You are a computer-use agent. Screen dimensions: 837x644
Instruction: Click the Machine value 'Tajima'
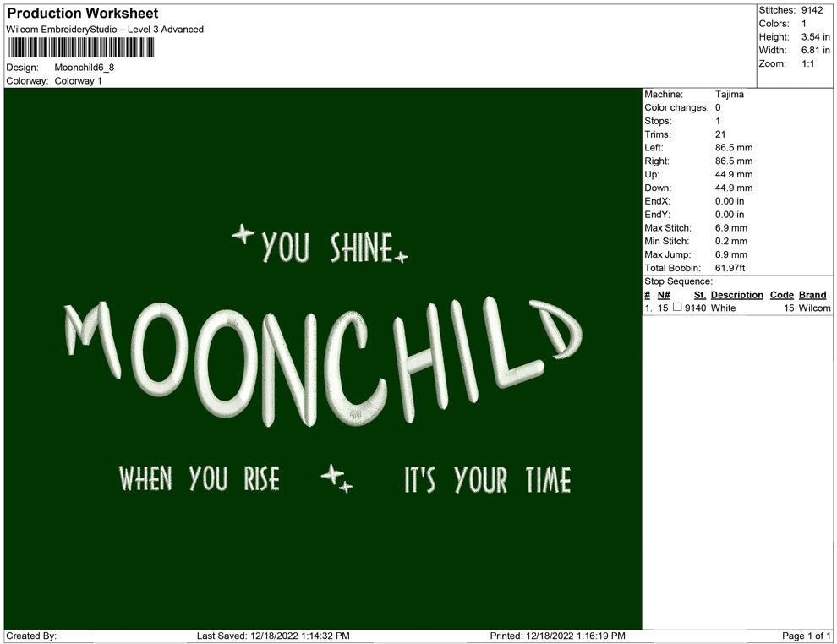[x=729, y=95]
